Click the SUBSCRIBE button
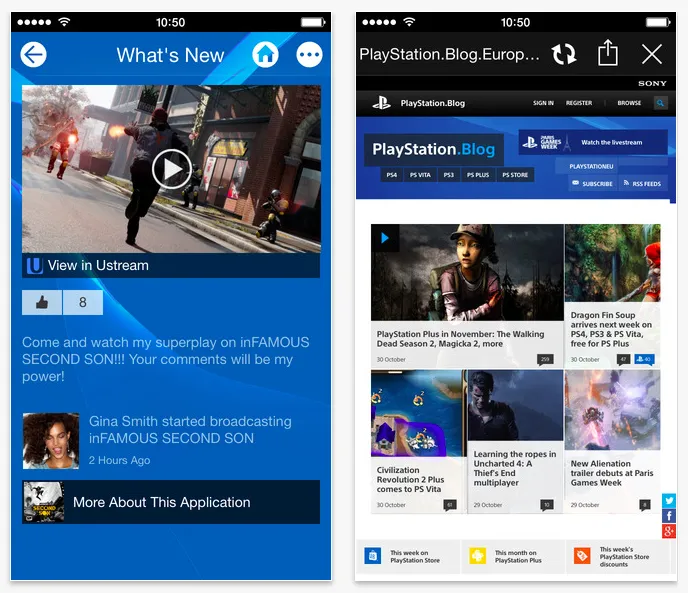The height and width of the screenshot is (593, 688). (592, 183)
